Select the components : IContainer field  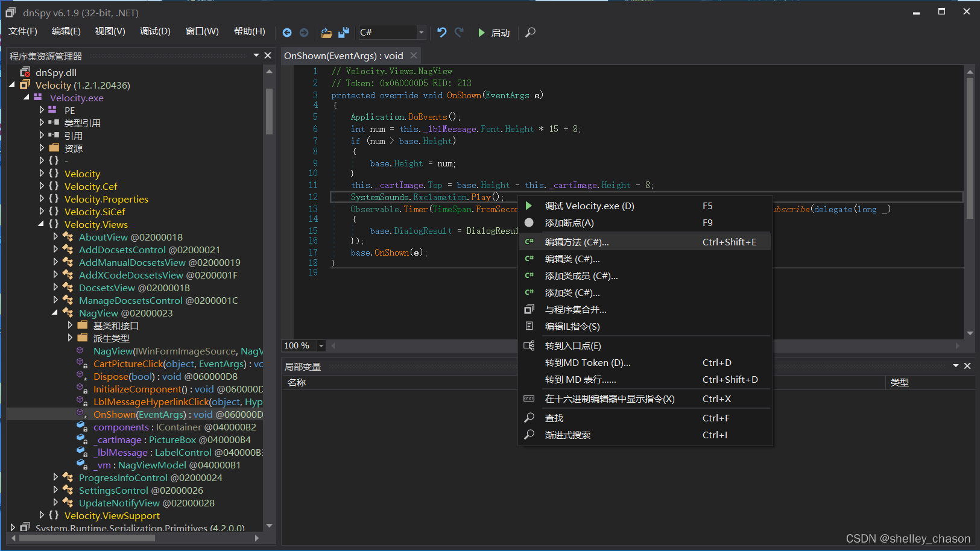click(x=175, y=427)
